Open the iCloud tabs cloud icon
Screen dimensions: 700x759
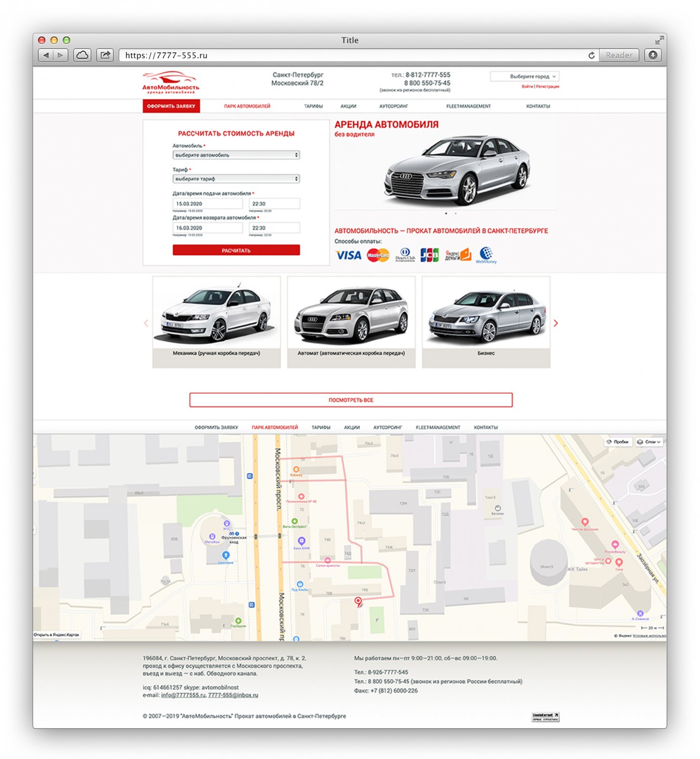[x=83, y=55]
